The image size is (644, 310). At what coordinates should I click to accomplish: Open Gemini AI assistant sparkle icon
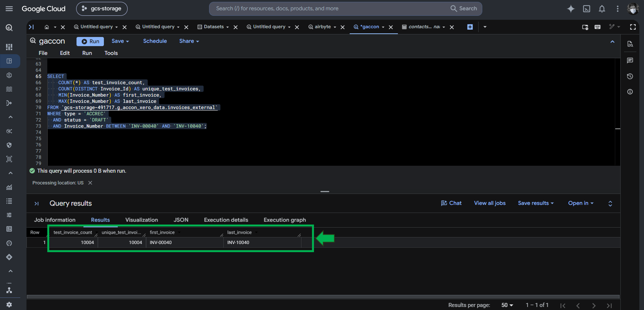[x=571, y=9]
